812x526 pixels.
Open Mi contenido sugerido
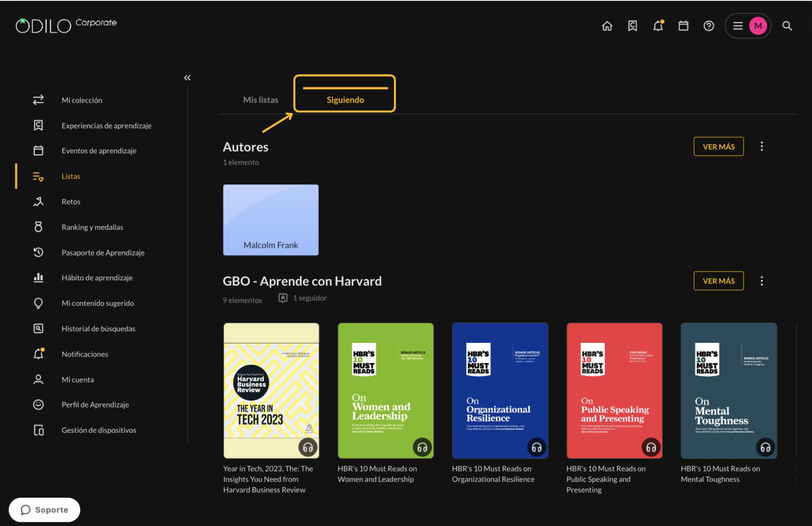(98, 303)
